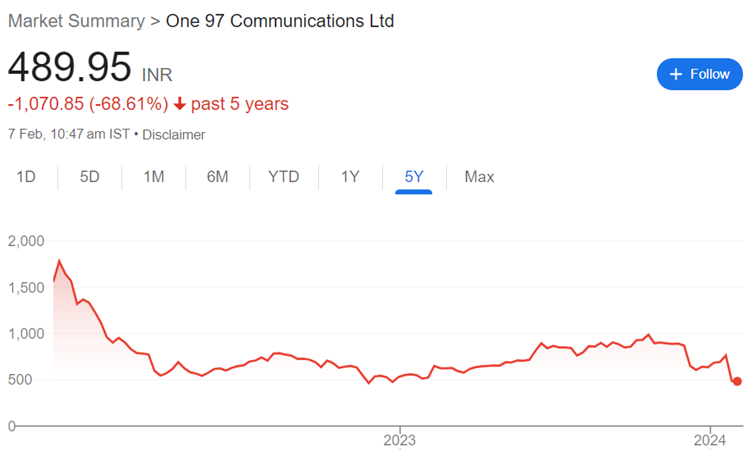
Task: Click the 2023 x-axis label
Action: [400, 439]
